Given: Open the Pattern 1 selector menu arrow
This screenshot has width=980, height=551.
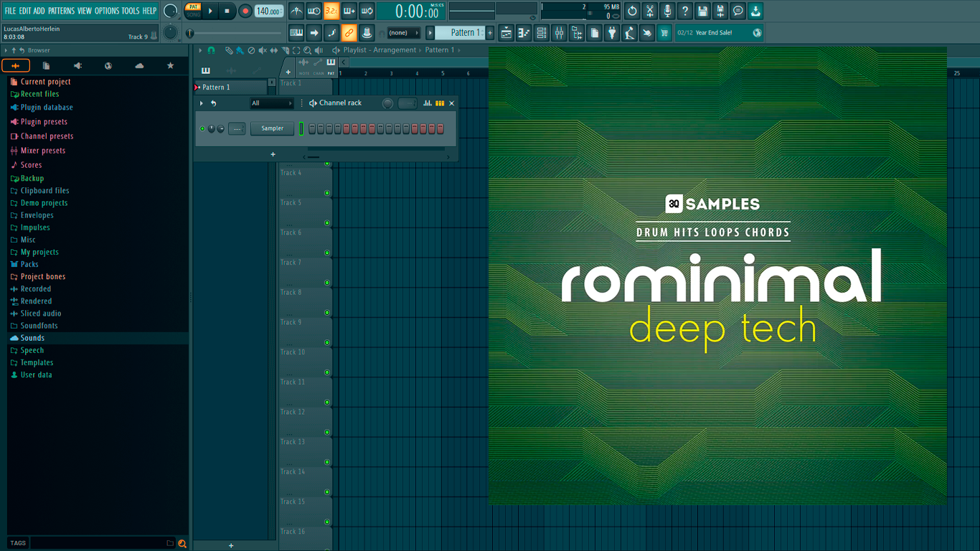Looking at the screenshot, I should [430, 33].
